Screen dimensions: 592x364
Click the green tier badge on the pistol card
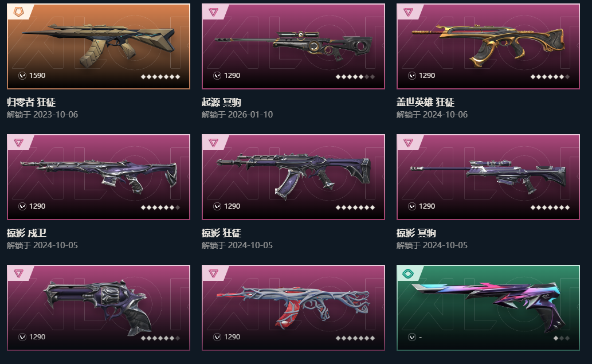[x=408, y=273]
